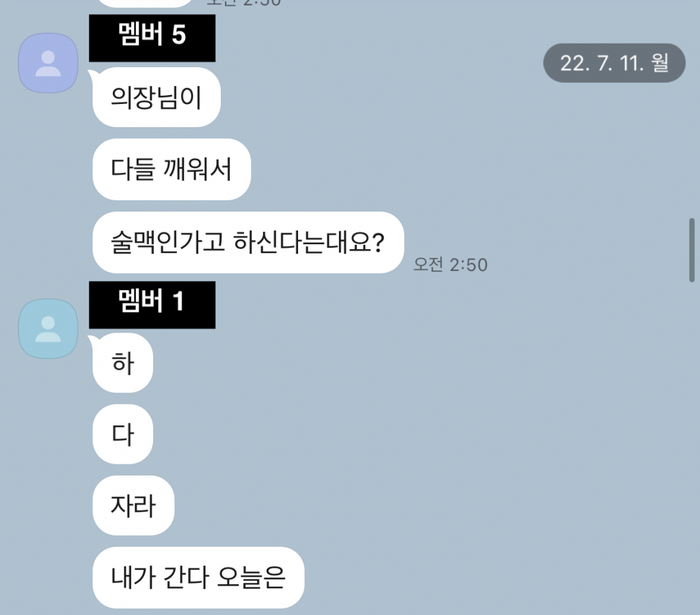Click the 22. 7. 11. 월 date badge
This screenshot has width=700, height=615.
click(x=615, y=63)
